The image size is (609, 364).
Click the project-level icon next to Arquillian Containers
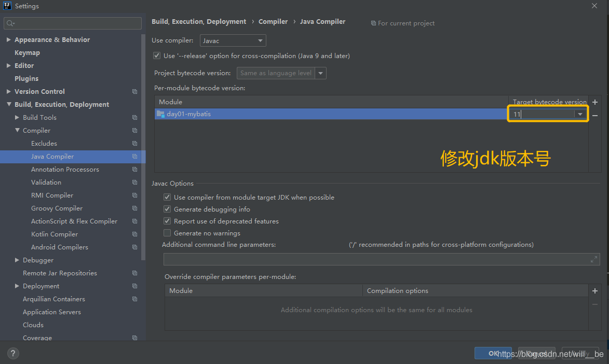(x=135, y=299)
